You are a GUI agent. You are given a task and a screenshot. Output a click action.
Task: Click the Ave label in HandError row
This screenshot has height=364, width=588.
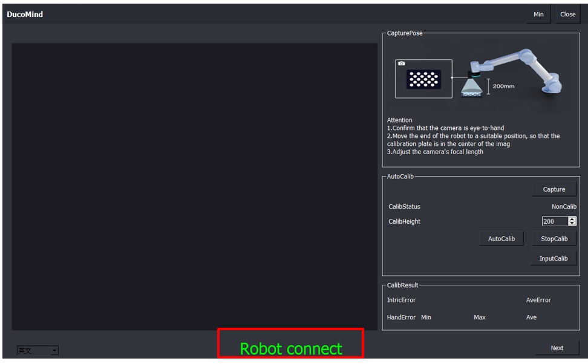(531, 317)
